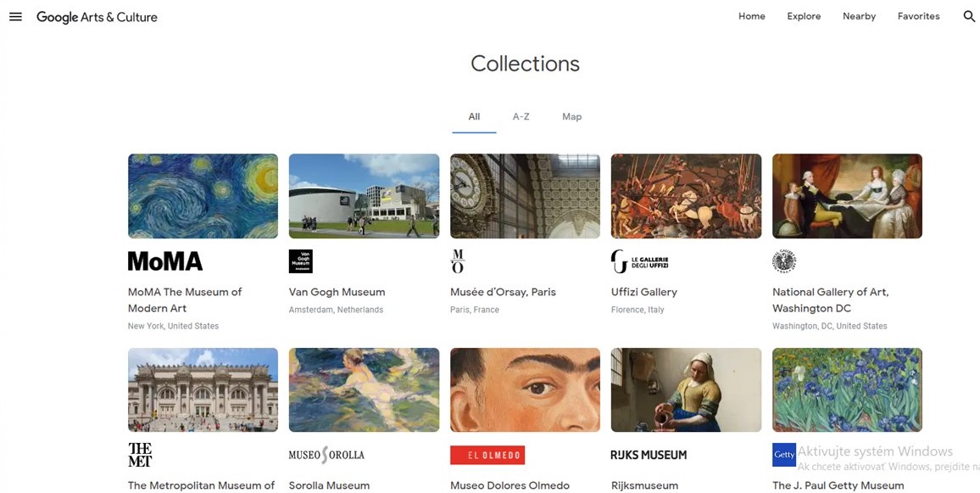The width and height of the screenshot is (980, 493).
Task: Open the hamburger main menu
Action: point(15,17)
